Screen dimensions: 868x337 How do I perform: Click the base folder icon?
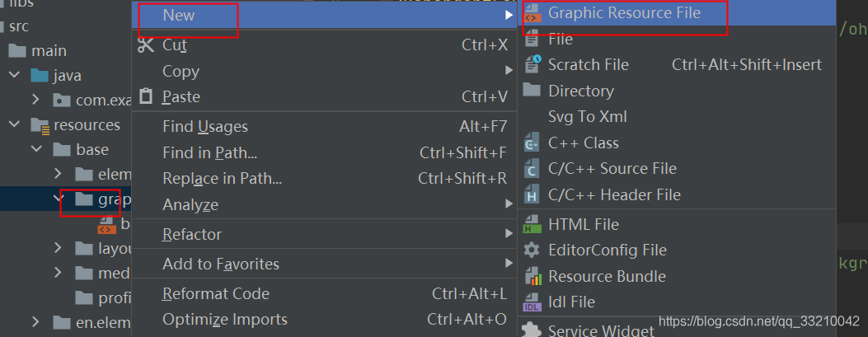point(62,149)
